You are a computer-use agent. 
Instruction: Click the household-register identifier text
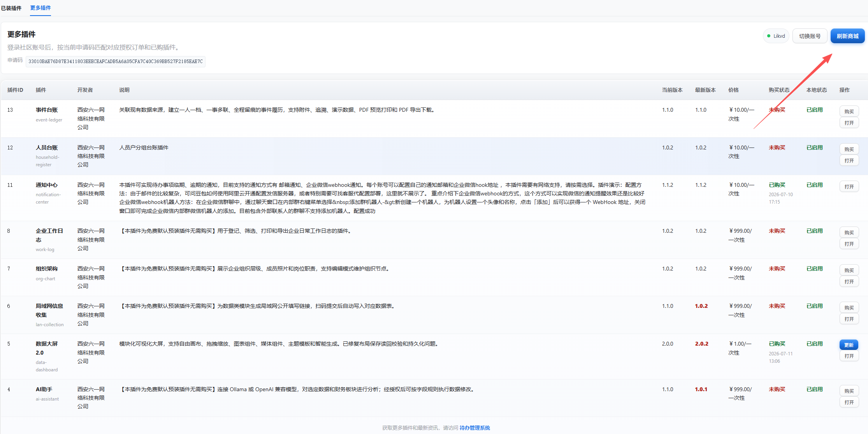click(x=47, y=161)
